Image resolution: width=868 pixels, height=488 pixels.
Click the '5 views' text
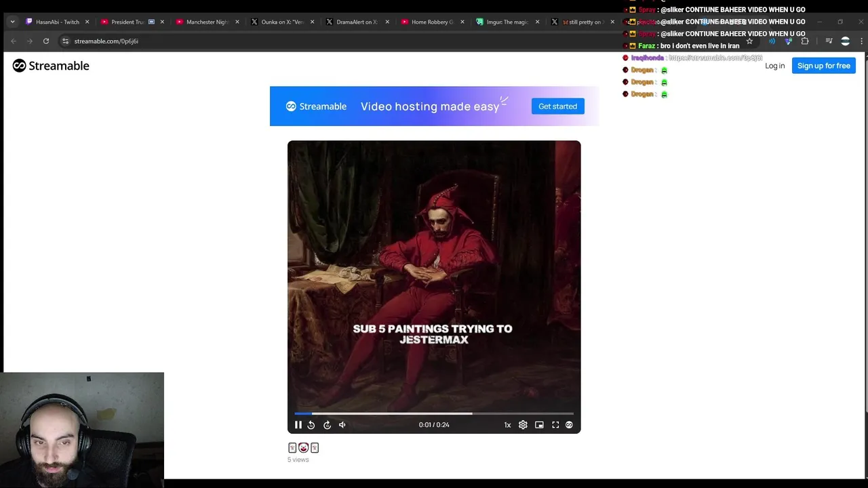pos(298,460)
